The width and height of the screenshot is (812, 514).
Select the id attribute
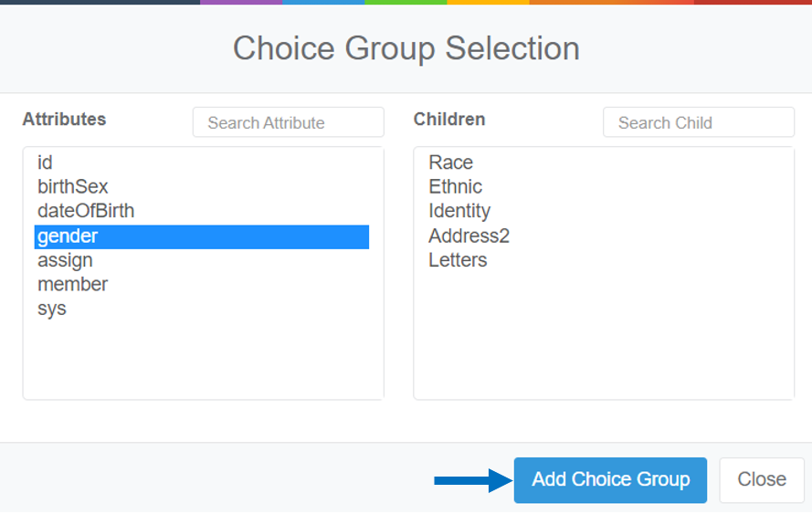(46, 163)
